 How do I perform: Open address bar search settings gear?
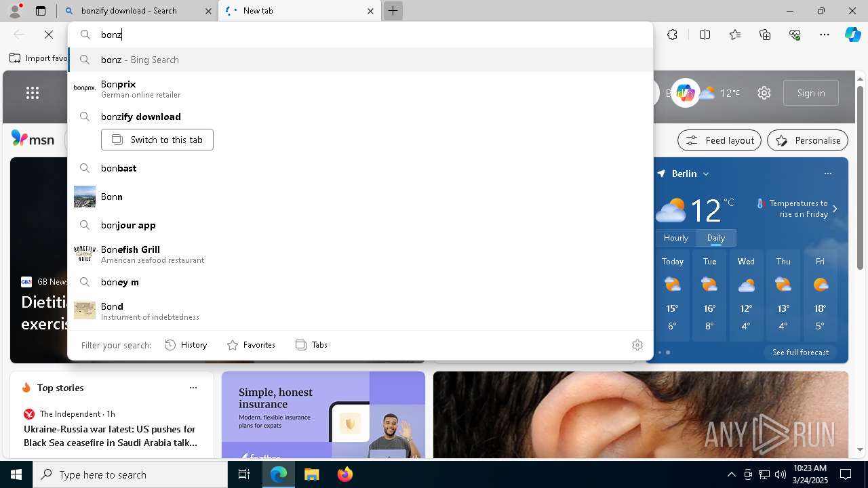[637, 345]
